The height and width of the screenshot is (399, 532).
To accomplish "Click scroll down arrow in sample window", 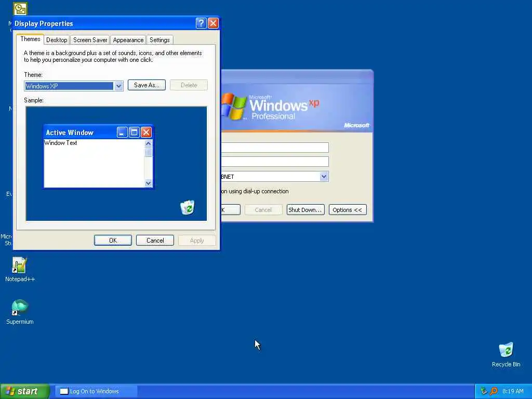I will pos(148,183).
